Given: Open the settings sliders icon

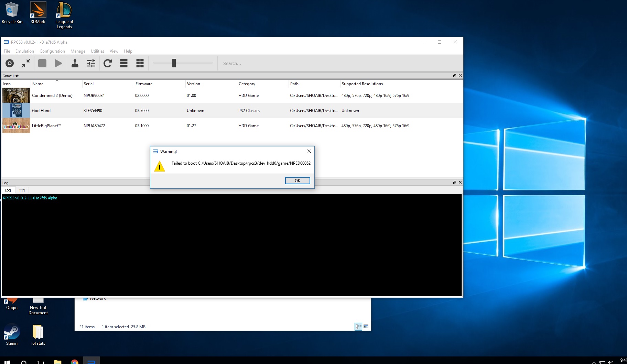Looking at the screenshot, I should click(91, 63).
